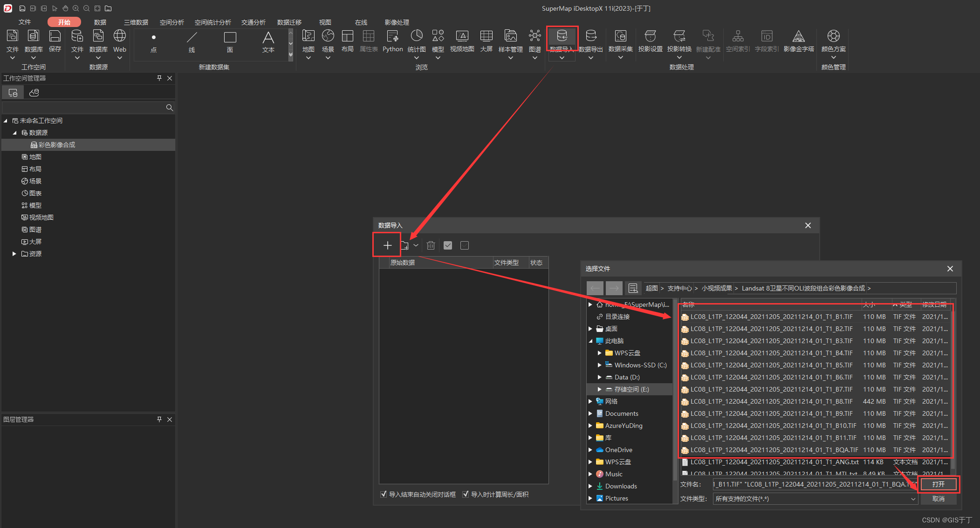Viewport: 980px width, 528px height.
Task: Click the 取消 button
Action: point(938,499)
